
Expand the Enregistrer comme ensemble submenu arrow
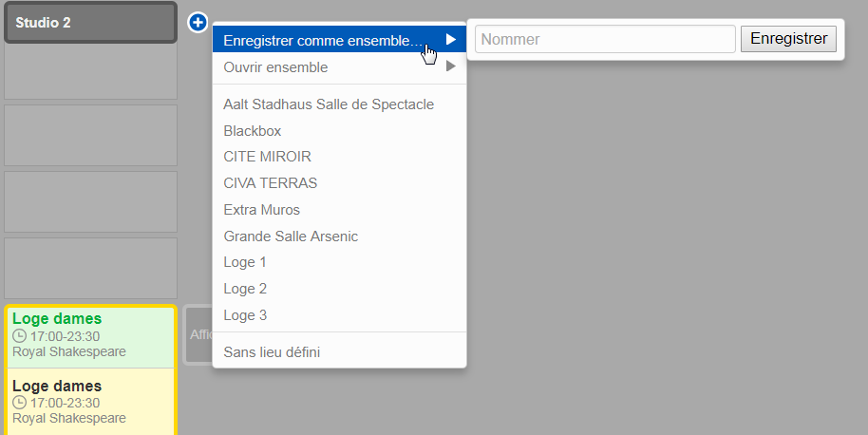pyautogui.click(x=451, y=40)
